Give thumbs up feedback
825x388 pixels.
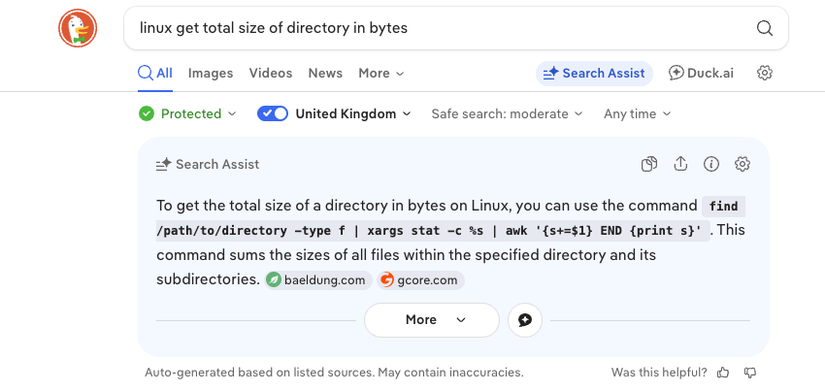(x=723, y=373)
